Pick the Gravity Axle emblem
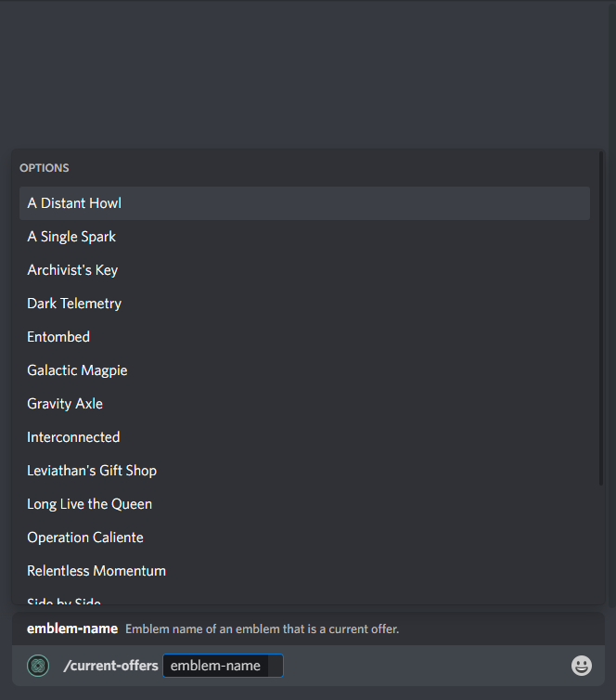 tap(304, 404)
